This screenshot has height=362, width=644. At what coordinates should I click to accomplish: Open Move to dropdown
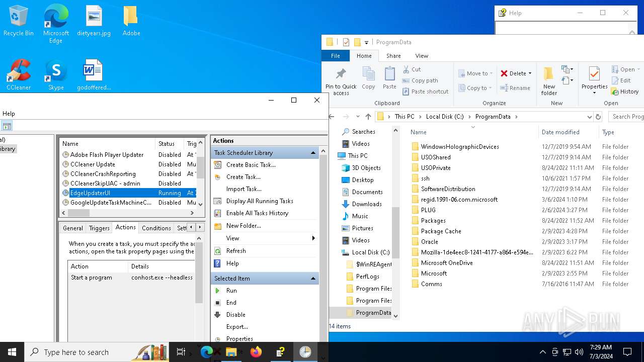[475, 73]
